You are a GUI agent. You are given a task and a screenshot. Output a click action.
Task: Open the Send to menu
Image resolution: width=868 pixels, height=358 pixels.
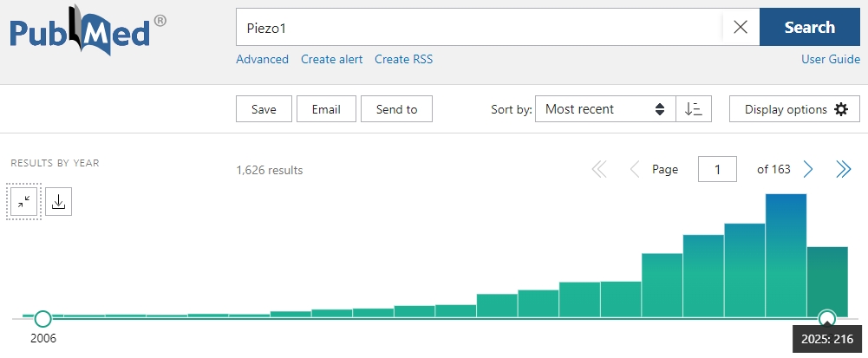[x=396, y=109]
